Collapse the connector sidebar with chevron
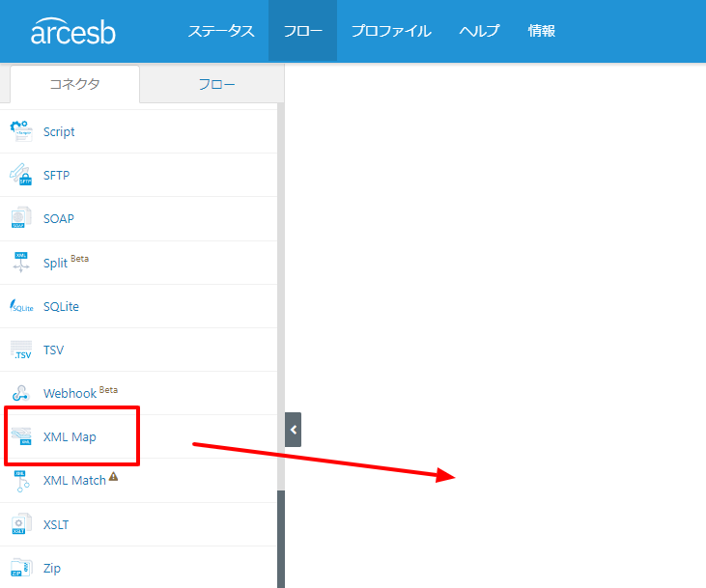 (x=293, y=430)
